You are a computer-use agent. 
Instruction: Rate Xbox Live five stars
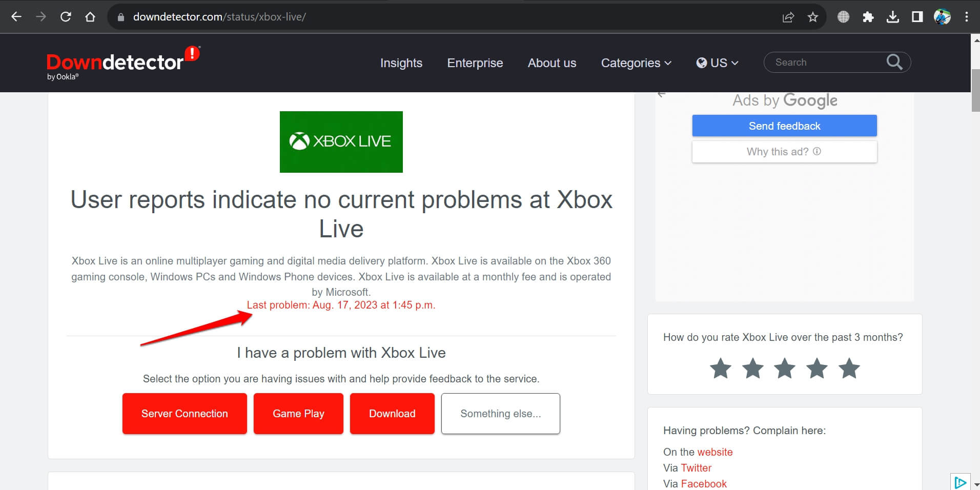[x=849, y=369]
